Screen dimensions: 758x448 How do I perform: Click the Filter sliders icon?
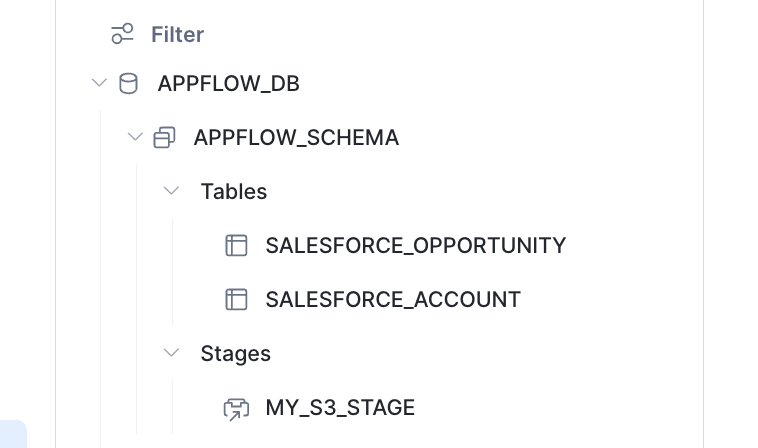point(122,34)
